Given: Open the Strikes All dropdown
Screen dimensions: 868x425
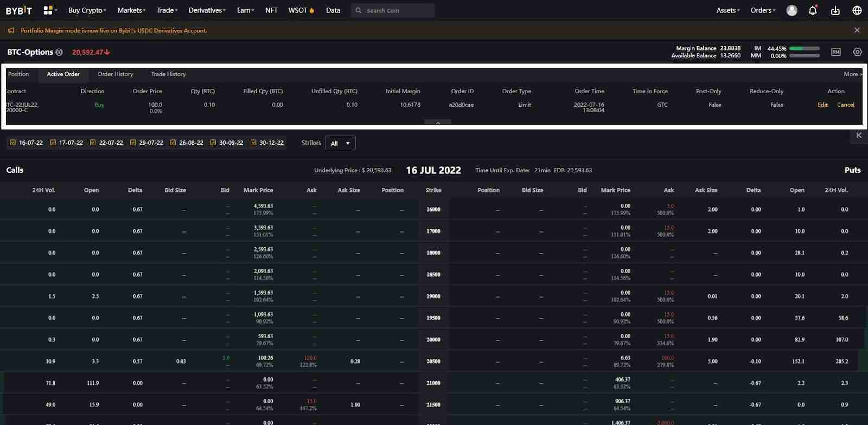Looking at the screenshot, I should 340,143.
